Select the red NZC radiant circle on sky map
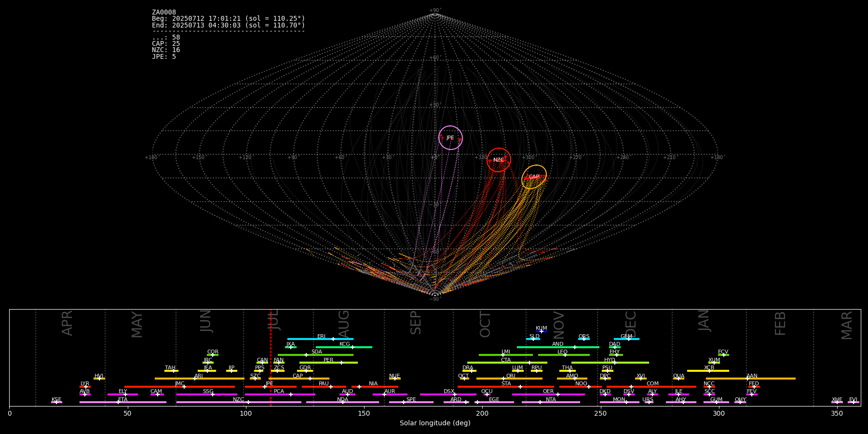 499,160
